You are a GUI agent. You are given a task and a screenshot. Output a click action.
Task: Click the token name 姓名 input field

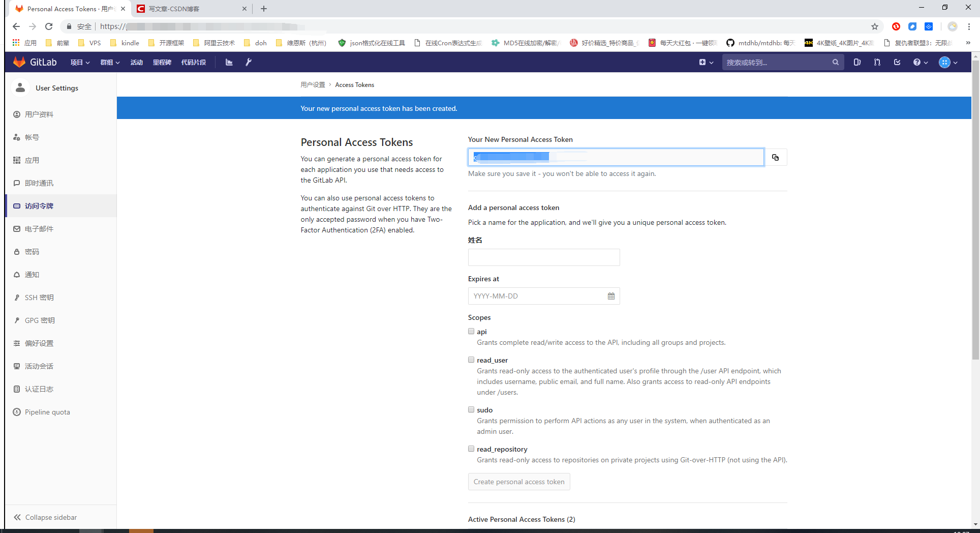pos(543,257)
